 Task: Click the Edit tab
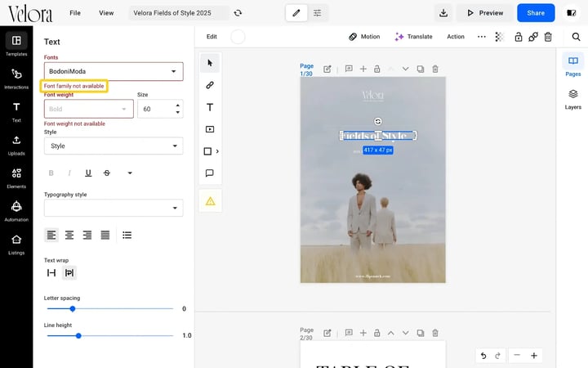tap(212, 37)
